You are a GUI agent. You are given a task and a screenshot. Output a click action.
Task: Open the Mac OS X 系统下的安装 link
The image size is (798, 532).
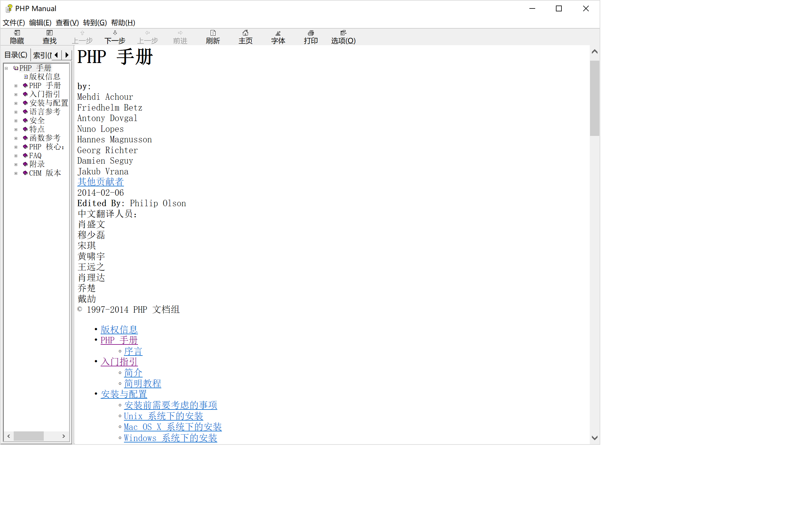[x=173, y=427]
